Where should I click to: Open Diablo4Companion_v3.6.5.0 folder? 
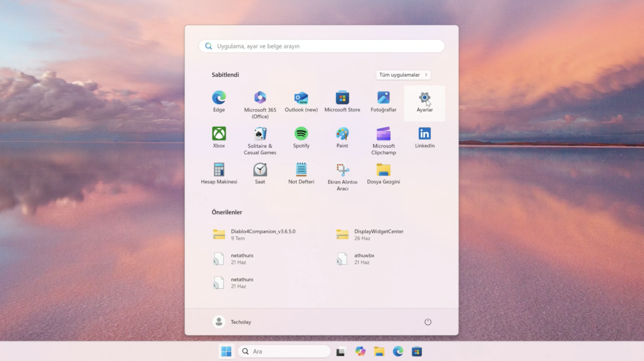260,234
